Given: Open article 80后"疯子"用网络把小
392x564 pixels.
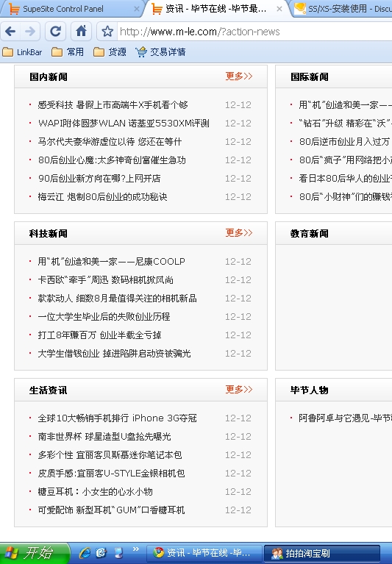Looking at the screenshot, I should pos(345,160).
